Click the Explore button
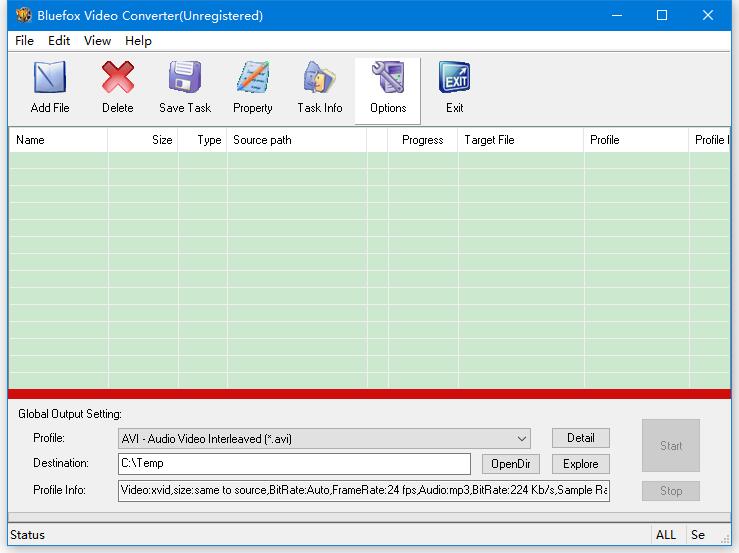Screen dimensions: 739x553 coord(581,464)
